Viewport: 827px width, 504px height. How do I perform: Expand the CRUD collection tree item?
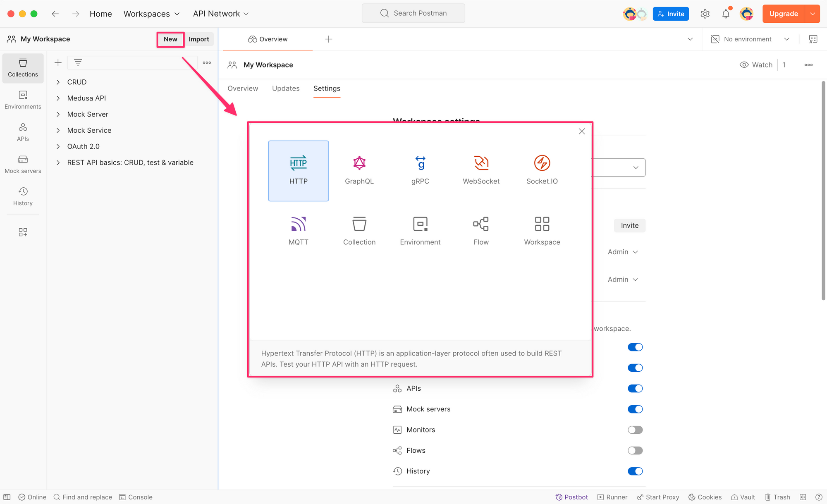(58, 81)
